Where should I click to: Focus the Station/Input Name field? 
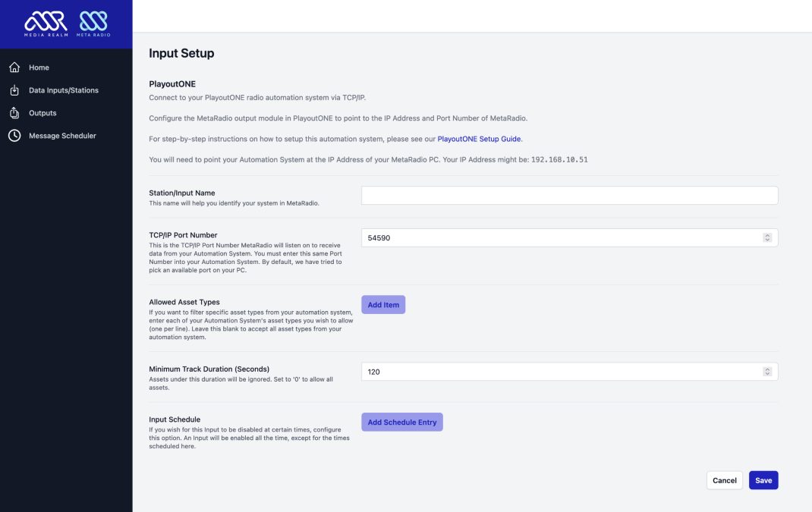point(569,196)
